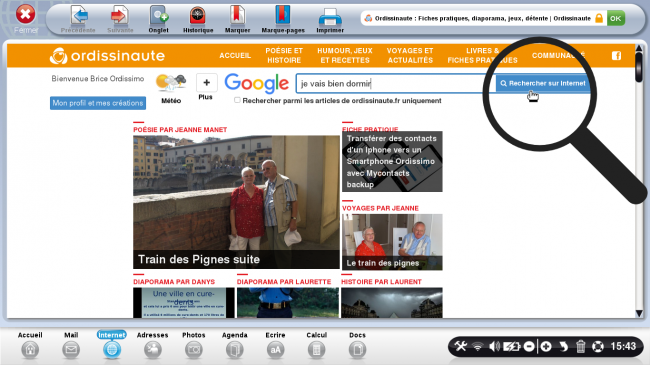Open the Facebook icon in the header

click(616, 56)
